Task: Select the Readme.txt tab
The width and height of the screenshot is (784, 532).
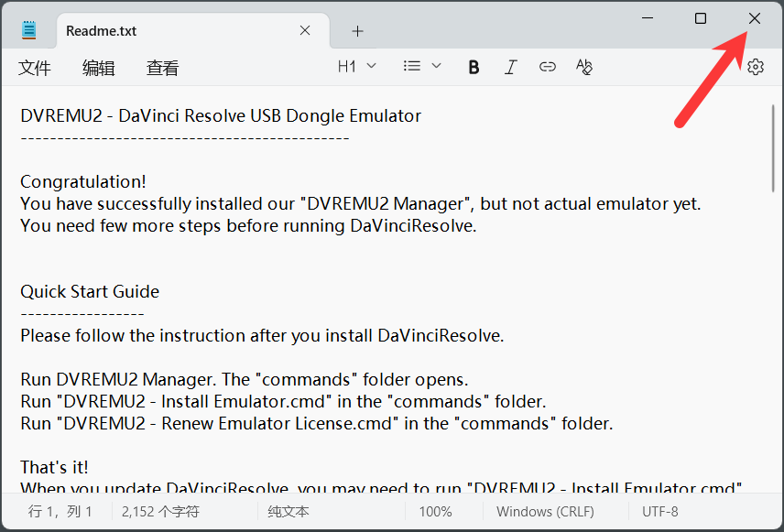Action: [x=193, y=31]
